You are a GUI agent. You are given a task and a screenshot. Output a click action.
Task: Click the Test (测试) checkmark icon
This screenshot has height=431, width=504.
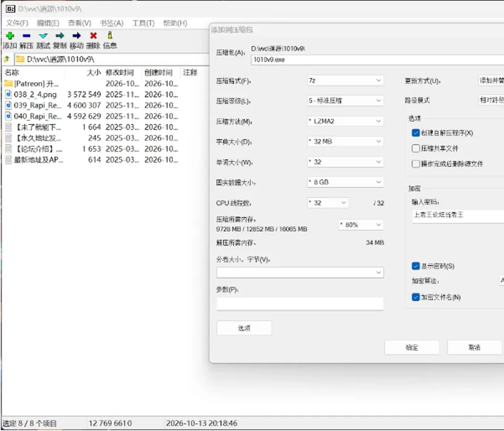pyautogui.click(x=43, y=35)
